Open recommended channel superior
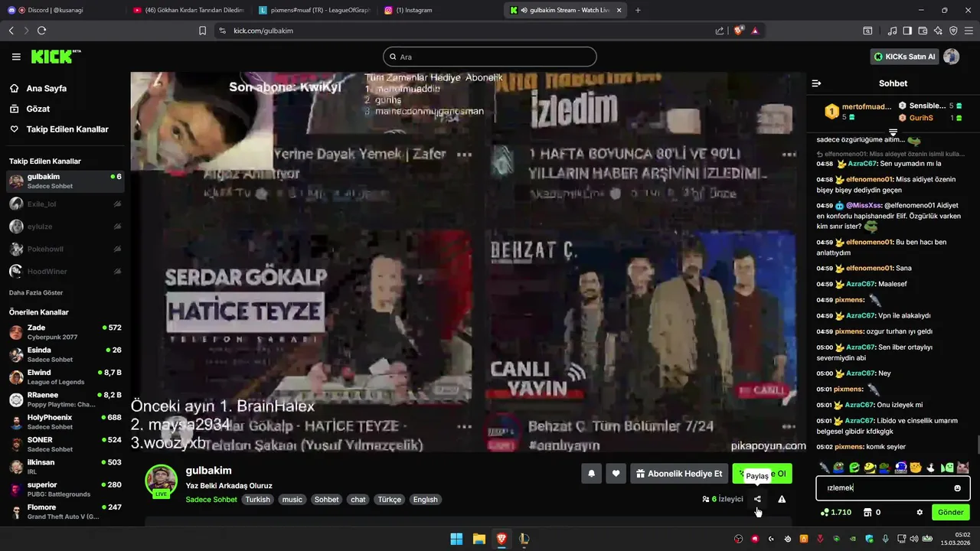This screenshot has width=980, height=551. [x=65, y=489]
